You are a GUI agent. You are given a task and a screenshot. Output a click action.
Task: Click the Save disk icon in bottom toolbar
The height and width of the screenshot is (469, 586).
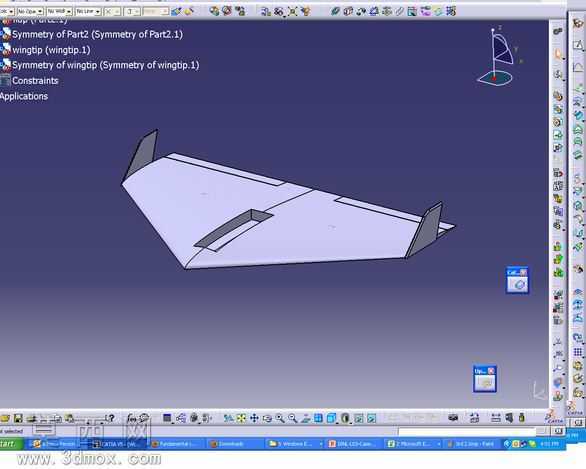click(18, 419)
